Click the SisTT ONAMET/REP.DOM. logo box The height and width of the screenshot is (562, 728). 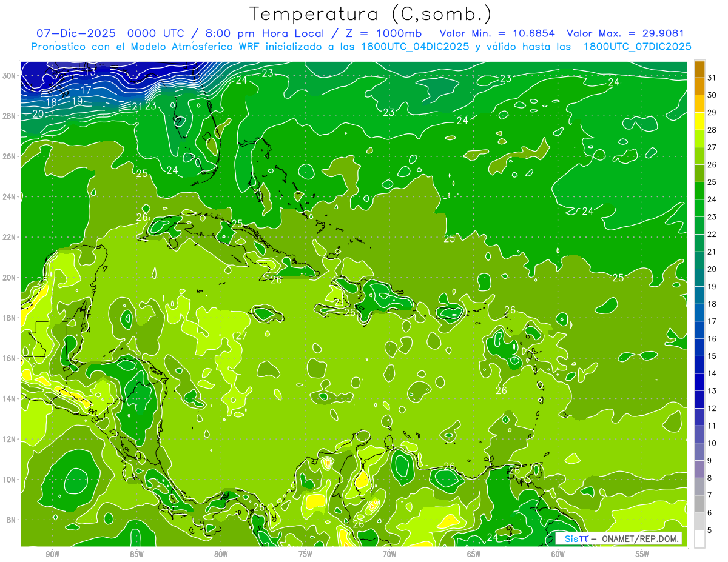click(618, 538)
